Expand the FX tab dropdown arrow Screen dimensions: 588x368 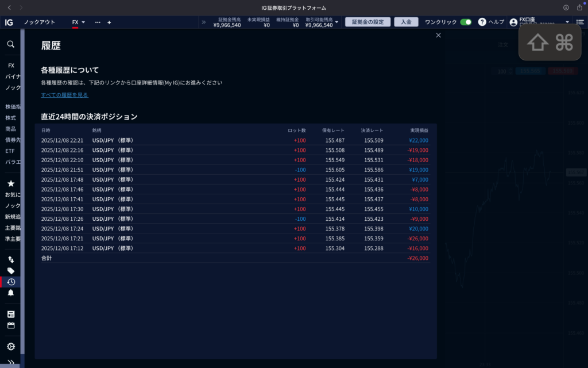click(83, 22)
